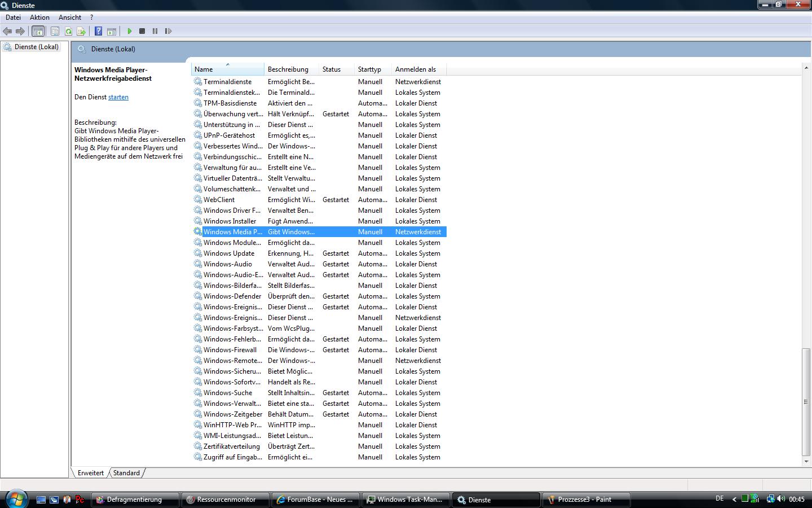The image size is (812, 508).
Task: Click the gear icon beside Windows-Farbsyst...
Action: (x=197, y=328)
